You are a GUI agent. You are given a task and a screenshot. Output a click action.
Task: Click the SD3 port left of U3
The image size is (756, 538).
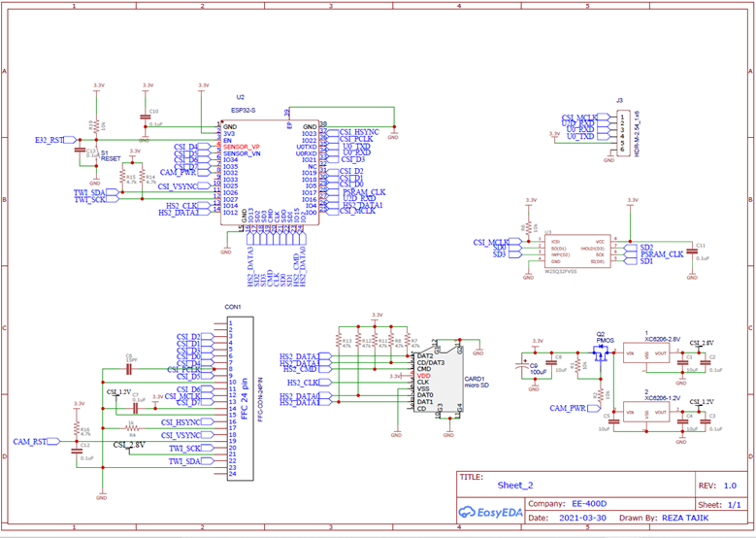tap(507, 254)
